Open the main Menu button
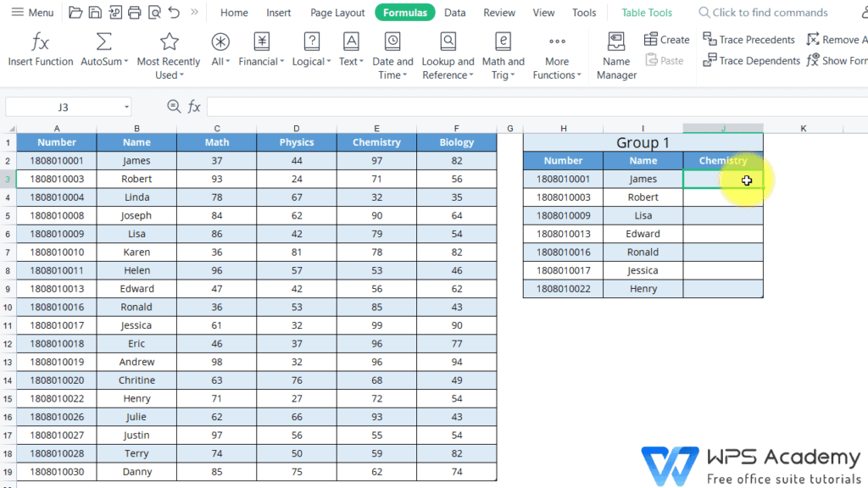 pyautogui.click(x=32, y=13)
